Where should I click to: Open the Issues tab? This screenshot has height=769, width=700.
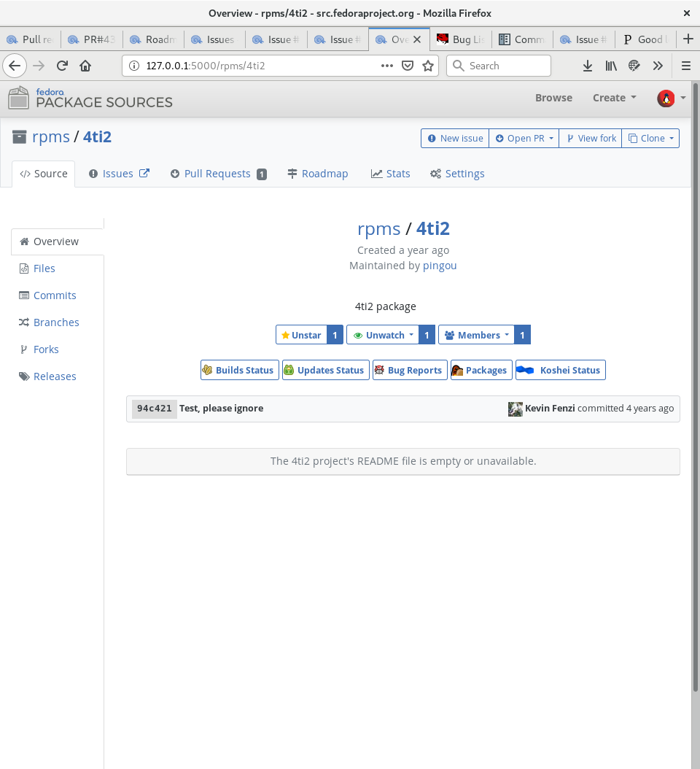[119, 174]
